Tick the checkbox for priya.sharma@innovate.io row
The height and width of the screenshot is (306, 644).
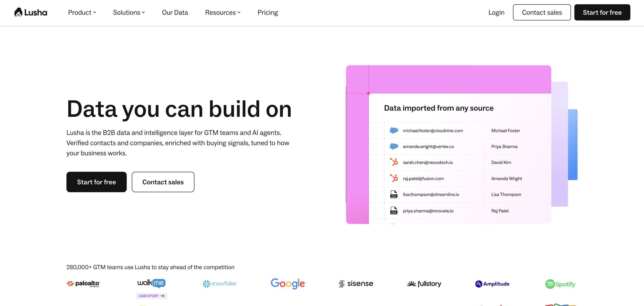click(x=376, y=210)
